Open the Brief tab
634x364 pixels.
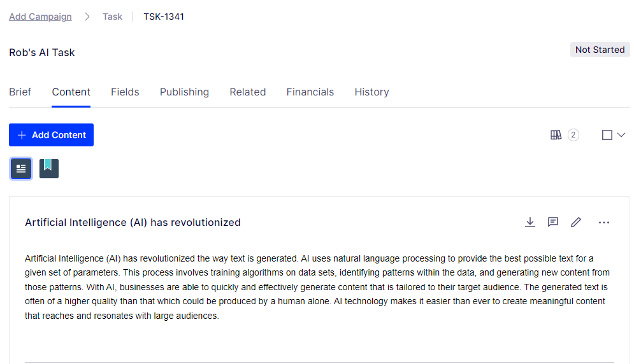pos(20,92)
